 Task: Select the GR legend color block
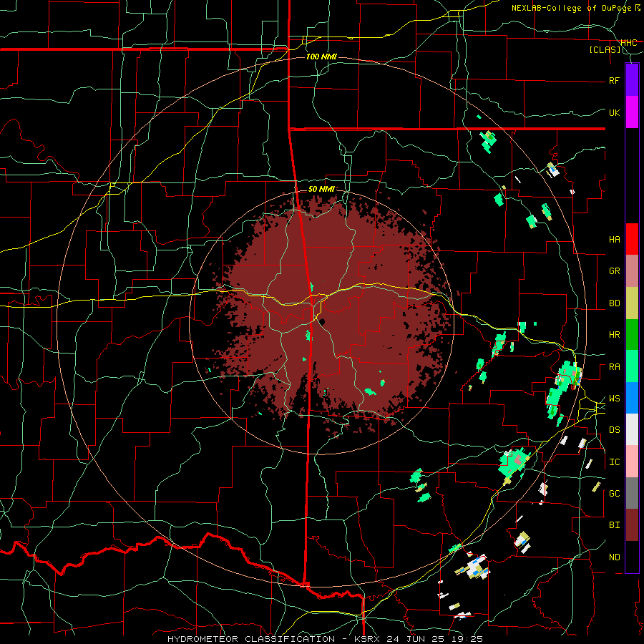[632, 271]
